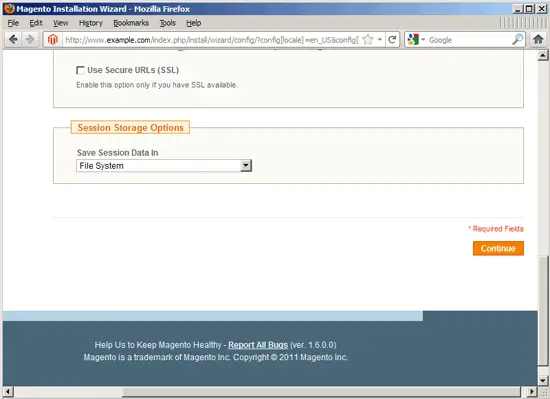550x399 pixels.
Task: Open the Edit menu
Action: click(x=36, y=23)
